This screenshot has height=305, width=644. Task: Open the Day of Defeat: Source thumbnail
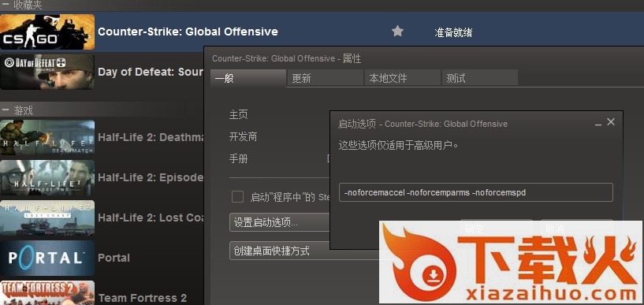pos(47,72)
